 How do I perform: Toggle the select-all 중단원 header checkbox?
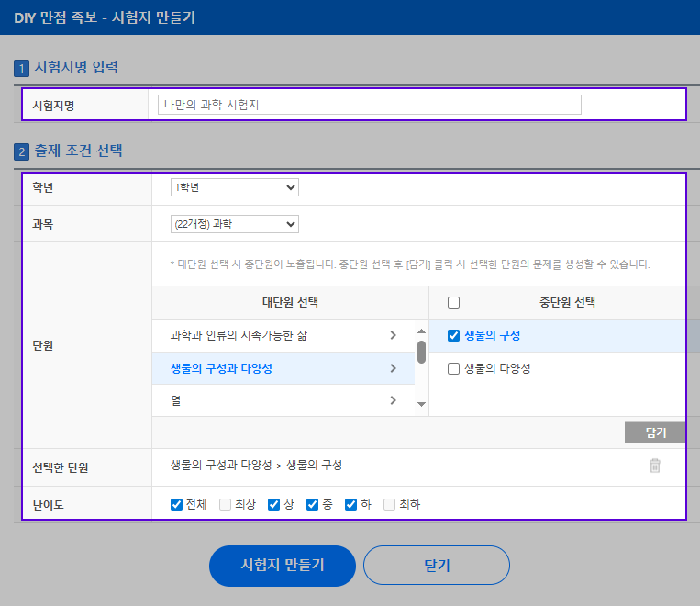pos(453,303)
